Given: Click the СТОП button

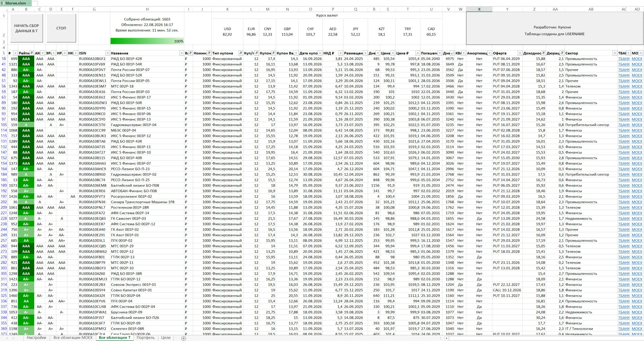Looking at the screenshot, I should (61, 28).
